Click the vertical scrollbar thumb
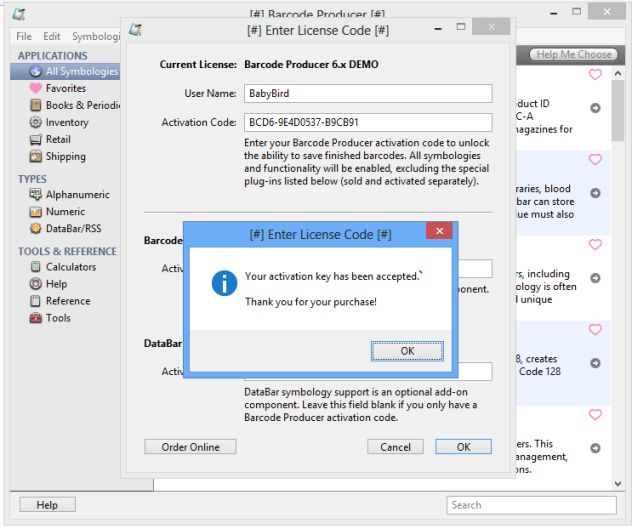This screenshot has width=632, height=529. (x=617, y=110)
